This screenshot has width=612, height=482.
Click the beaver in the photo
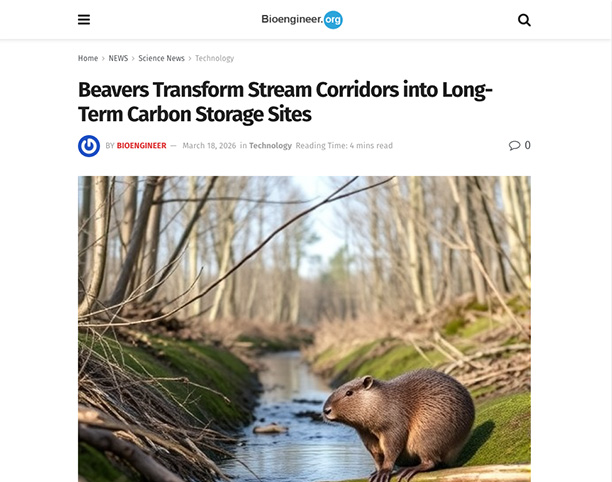(400, 424)
